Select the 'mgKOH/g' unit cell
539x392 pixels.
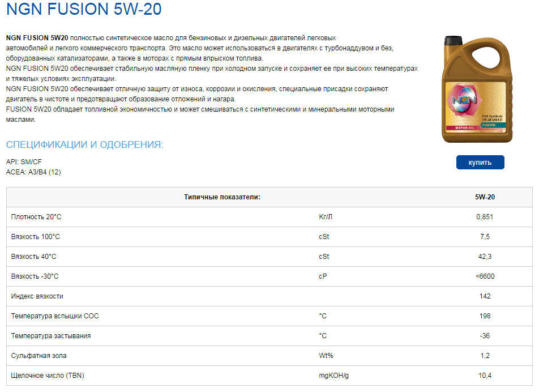point(334,376)
